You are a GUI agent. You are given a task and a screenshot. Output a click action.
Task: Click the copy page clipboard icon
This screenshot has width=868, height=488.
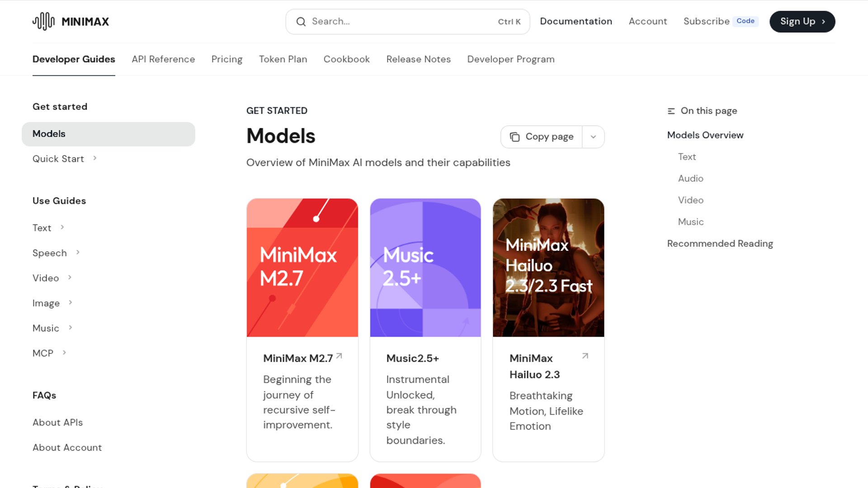pos(514,137)
